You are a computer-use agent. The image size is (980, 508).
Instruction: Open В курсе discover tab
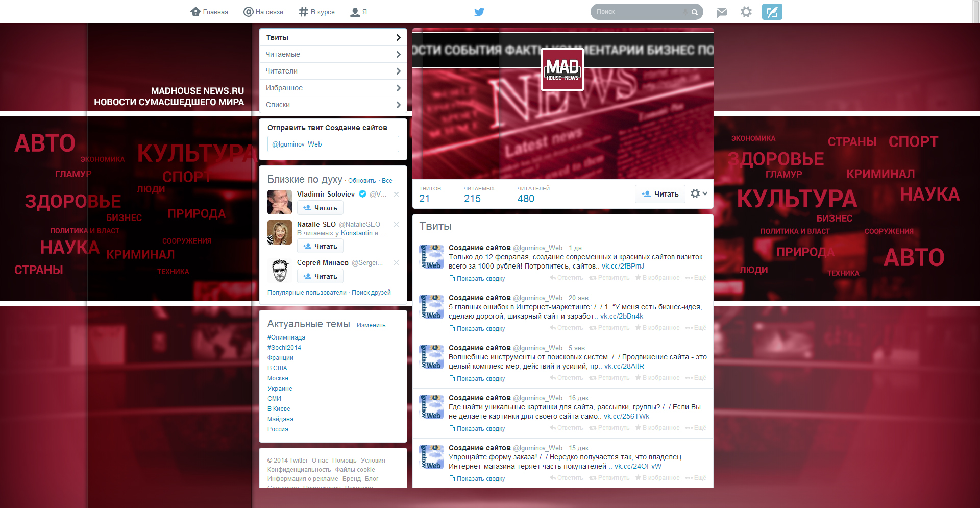[x=316, y=12]
